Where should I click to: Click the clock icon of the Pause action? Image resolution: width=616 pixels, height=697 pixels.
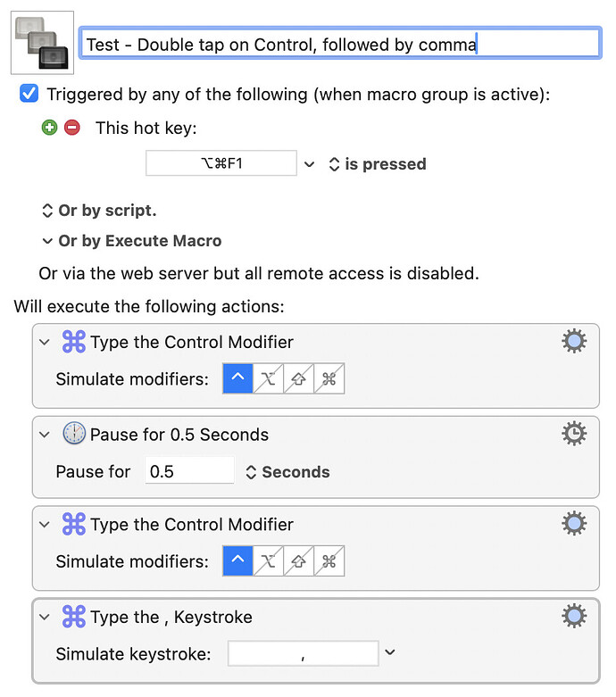click(x=74, y=434)
